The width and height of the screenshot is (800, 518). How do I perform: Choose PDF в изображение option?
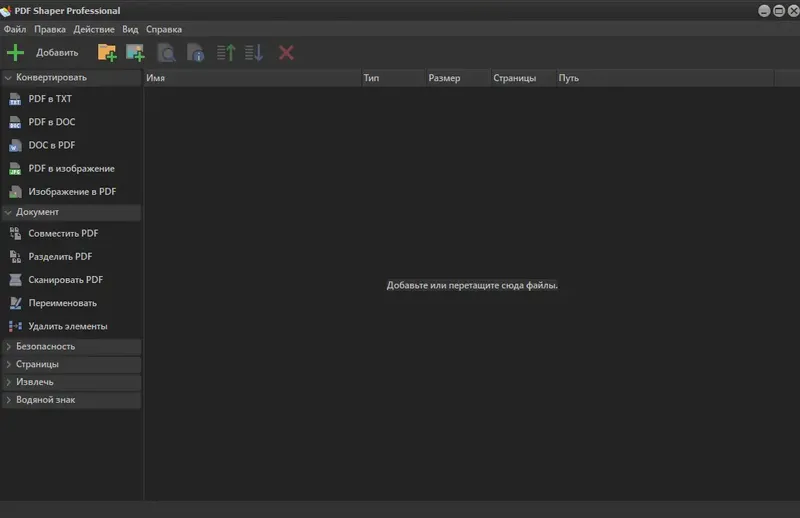pos(71,169)
